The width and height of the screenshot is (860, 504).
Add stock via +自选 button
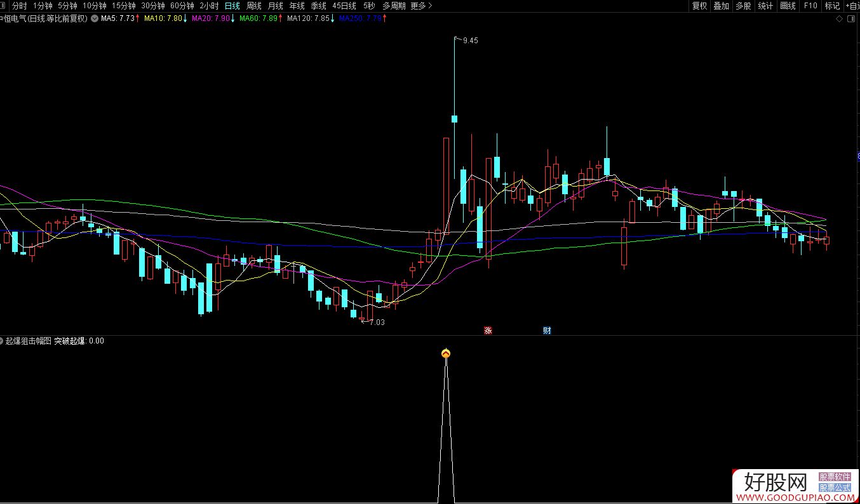pyautogui.click(x=852, y=6)
